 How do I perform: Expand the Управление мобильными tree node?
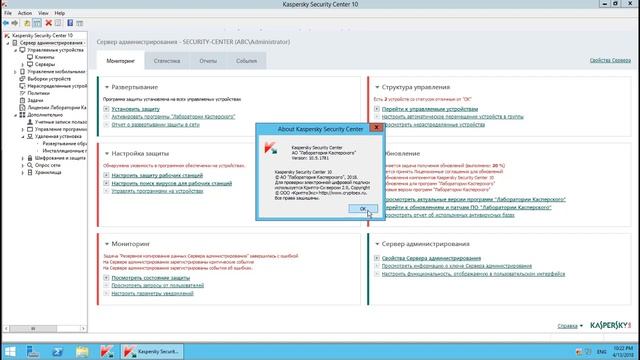coord(16,72)
